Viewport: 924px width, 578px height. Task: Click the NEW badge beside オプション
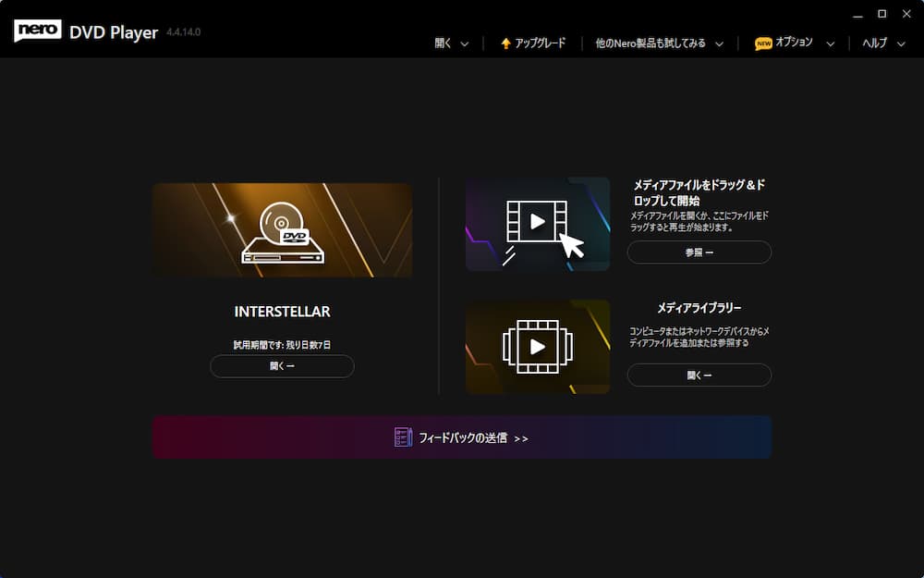point(763,43)
